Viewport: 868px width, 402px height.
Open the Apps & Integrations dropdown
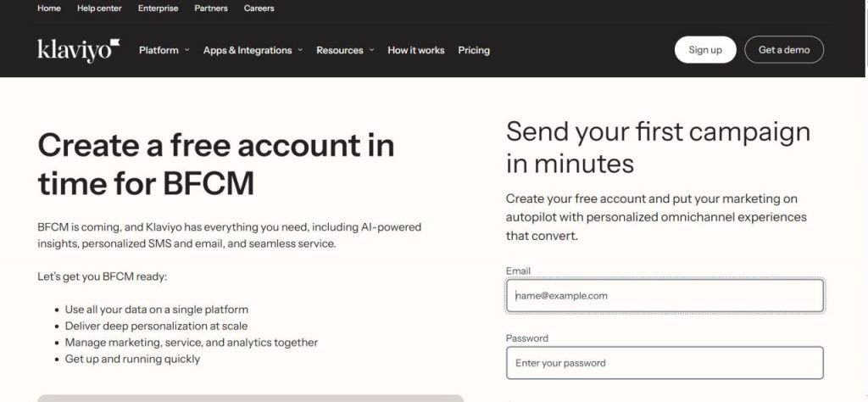coord(253,50)
